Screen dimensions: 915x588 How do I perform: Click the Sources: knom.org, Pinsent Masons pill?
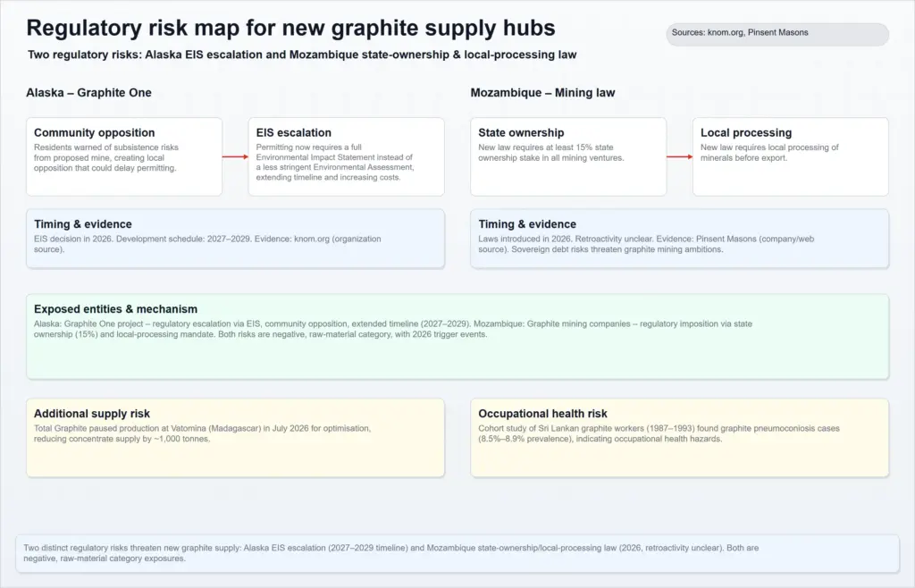click(x=777, y=34)
